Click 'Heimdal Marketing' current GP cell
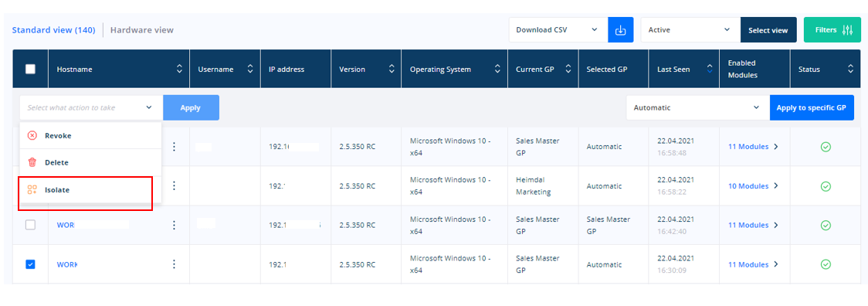The height and width of the screenshot is (306, 868). [x=533, y=186]
